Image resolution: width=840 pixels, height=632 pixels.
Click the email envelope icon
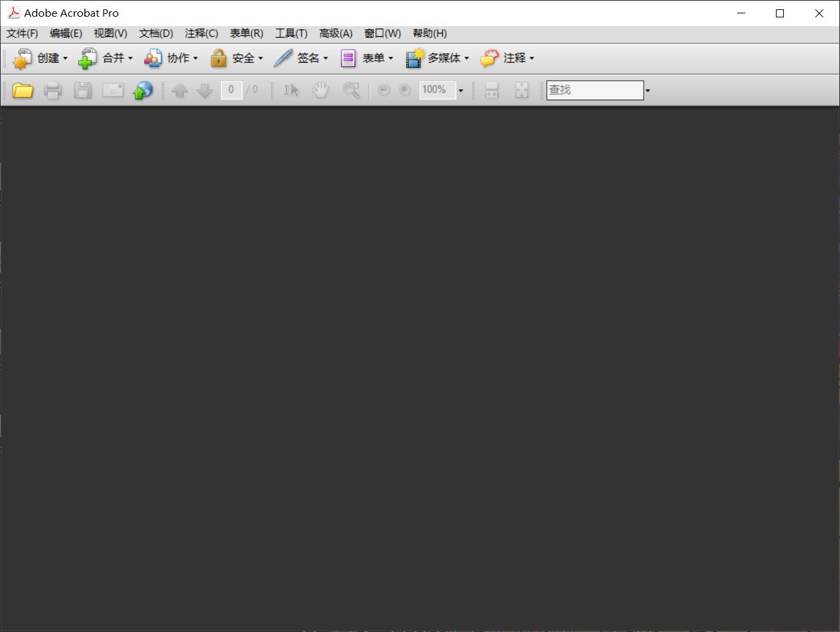point(113,90)
